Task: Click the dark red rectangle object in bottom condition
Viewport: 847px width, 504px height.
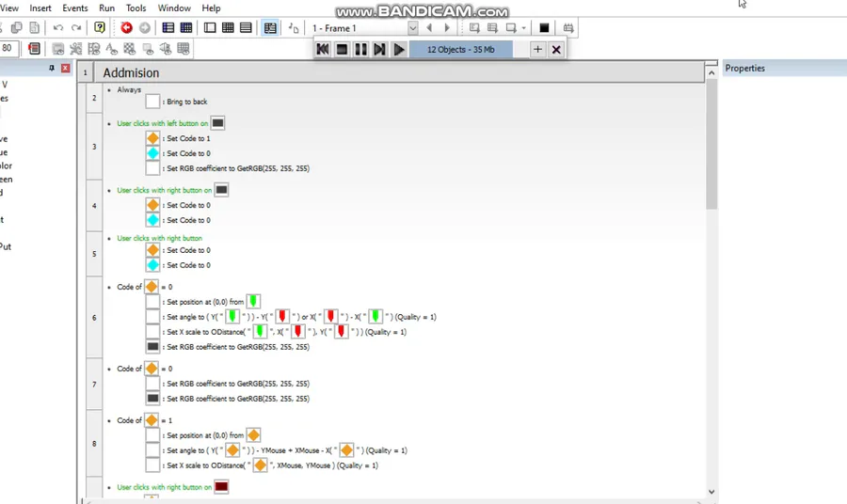Action: 221,487
